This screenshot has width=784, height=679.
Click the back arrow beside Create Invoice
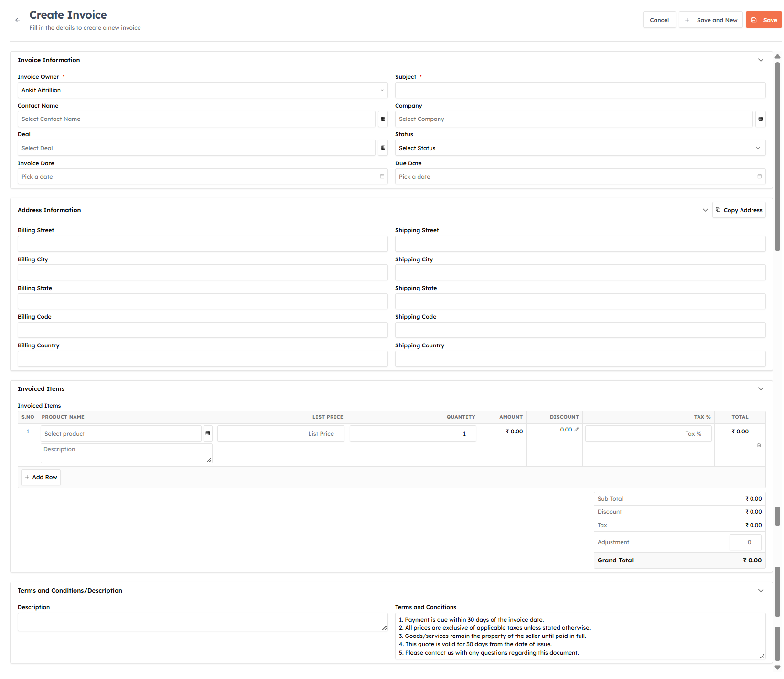tap(17, 20)
